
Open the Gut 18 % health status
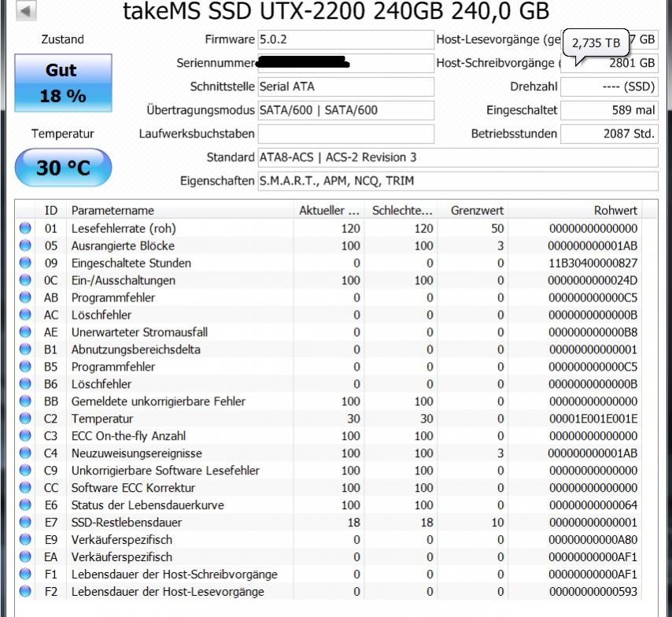[x=64, y=83]
